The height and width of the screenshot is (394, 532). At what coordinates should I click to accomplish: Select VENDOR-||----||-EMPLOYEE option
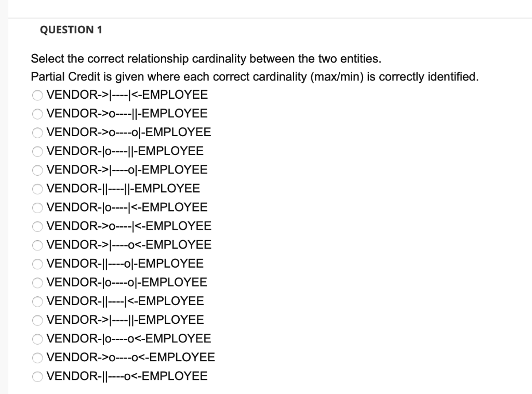[37, 189]
